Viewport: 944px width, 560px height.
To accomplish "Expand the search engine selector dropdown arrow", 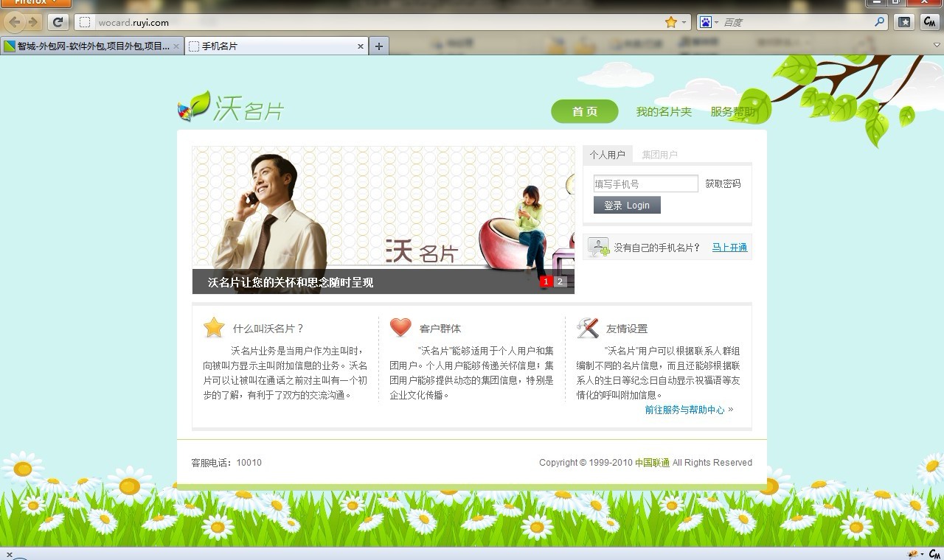I will 716,22.
